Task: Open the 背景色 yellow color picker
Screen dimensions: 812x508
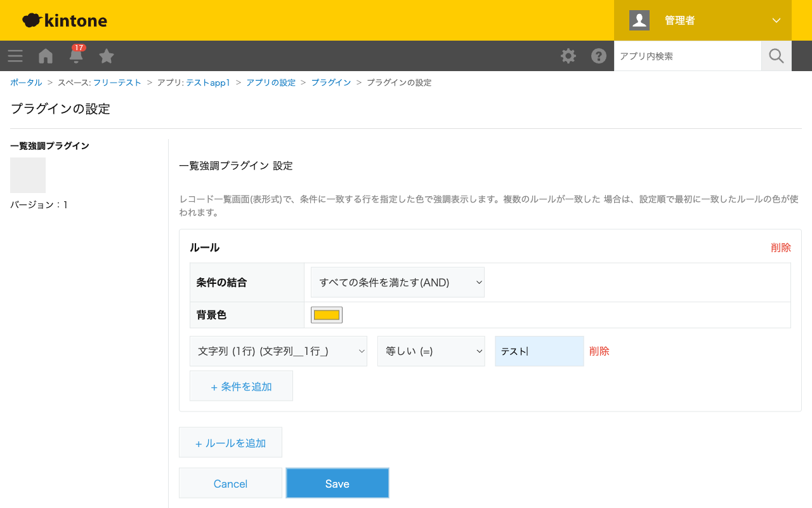Action: tap(327, 315)
